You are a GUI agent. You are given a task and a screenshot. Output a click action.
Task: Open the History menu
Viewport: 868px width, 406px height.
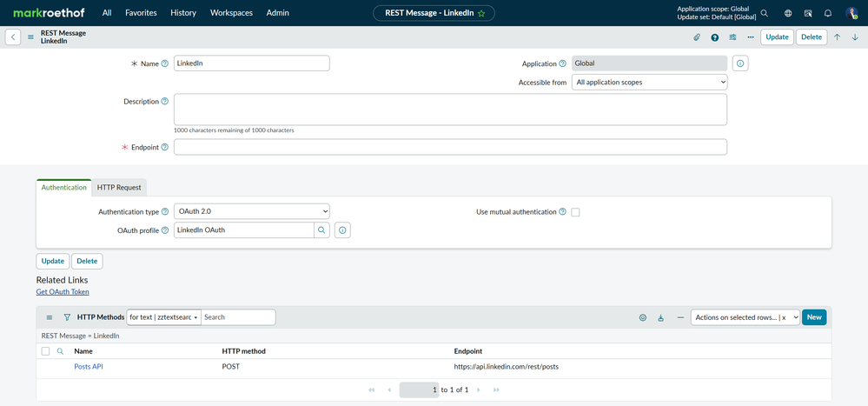(183, 13)
